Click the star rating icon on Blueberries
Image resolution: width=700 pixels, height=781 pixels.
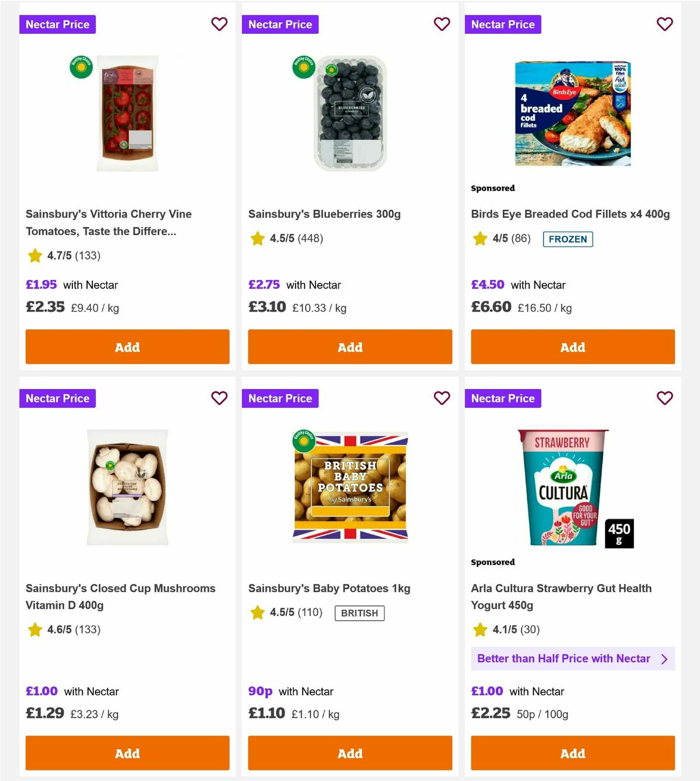tap(257, 239)
